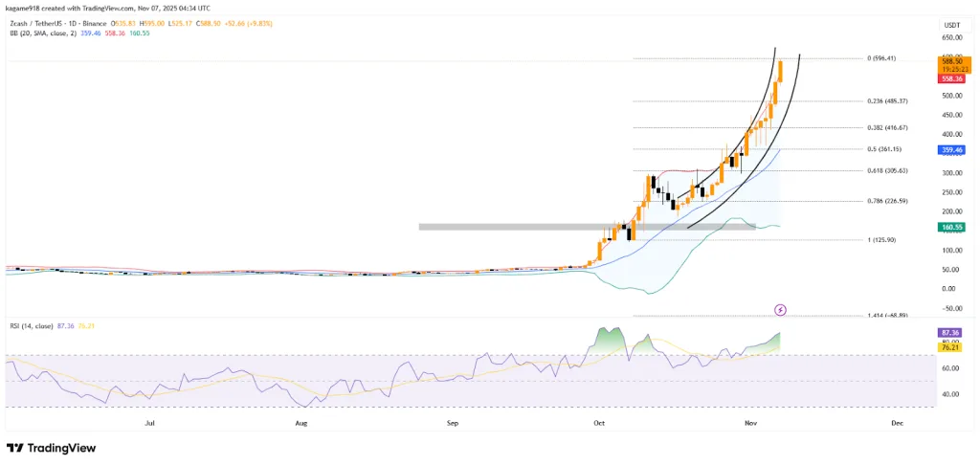980x465 pixels.
Task: Click the purple lightning event icon
Action: coord(780,309)
